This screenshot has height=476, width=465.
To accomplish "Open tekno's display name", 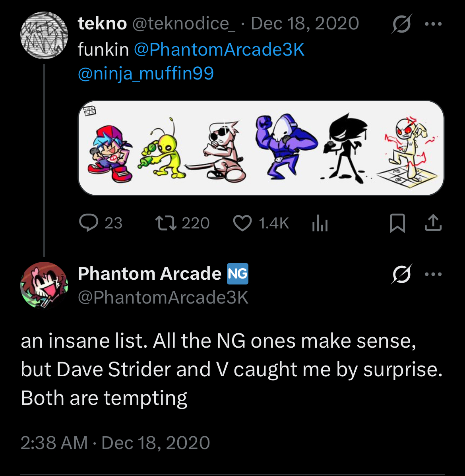I will coord(102,24).
